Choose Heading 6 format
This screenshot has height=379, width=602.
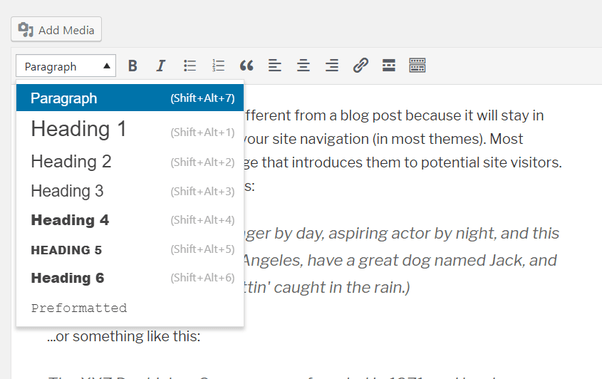[130, 278]
